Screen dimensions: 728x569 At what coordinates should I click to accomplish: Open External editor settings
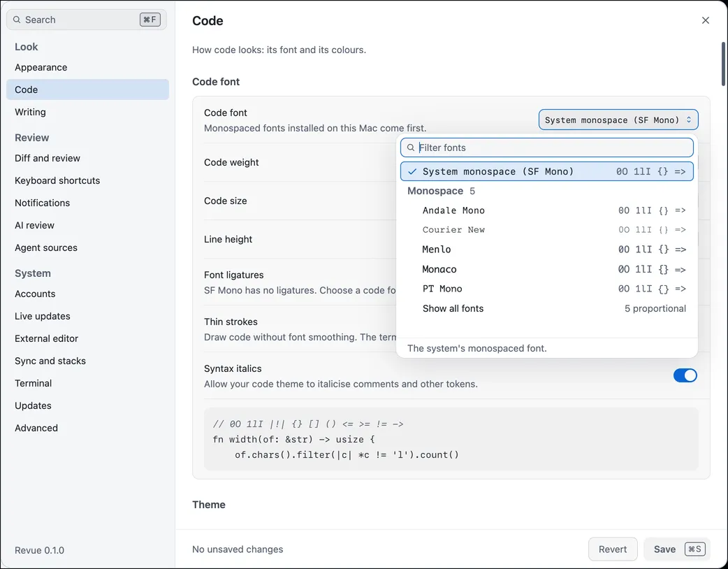87,338
